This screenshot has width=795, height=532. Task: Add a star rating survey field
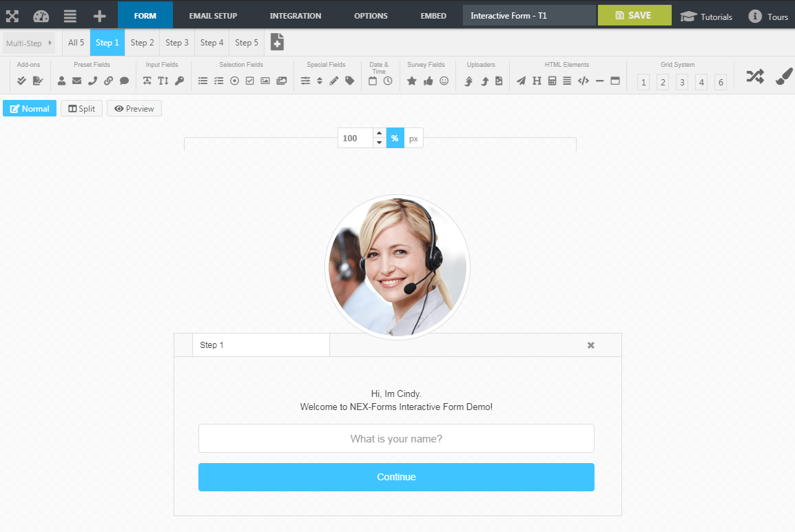(x=412, y=81)
